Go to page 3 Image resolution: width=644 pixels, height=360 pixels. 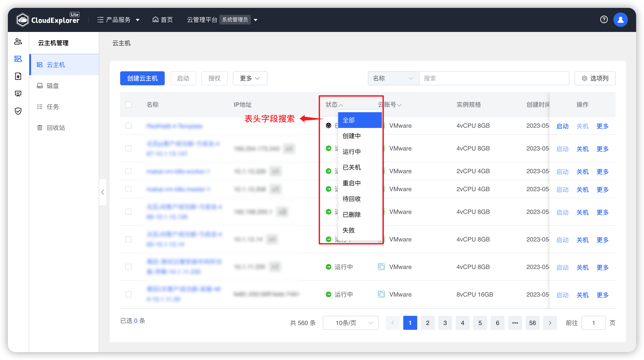tap(445, 323)
